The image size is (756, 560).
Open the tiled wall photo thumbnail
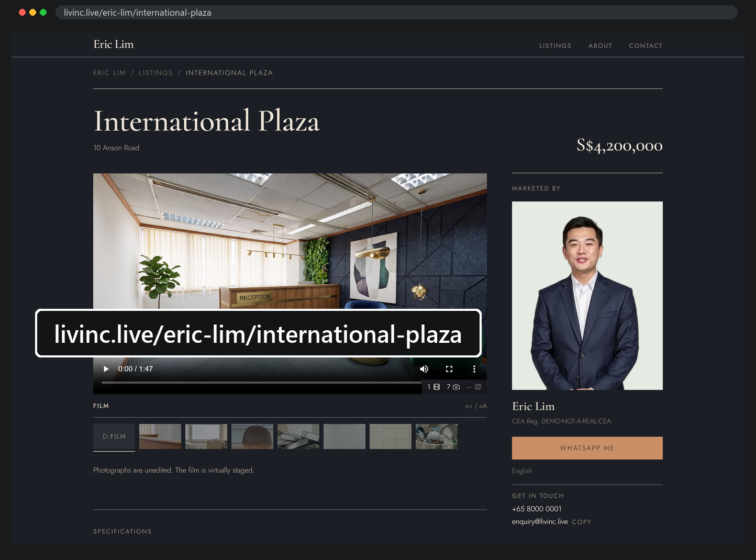pos(391,436)
